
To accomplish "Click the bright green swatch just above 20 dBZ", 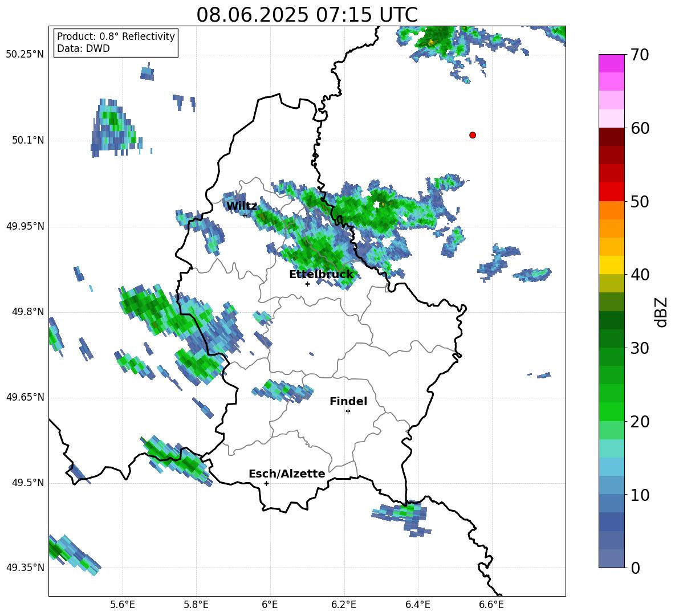I will (x=611, y=411).
